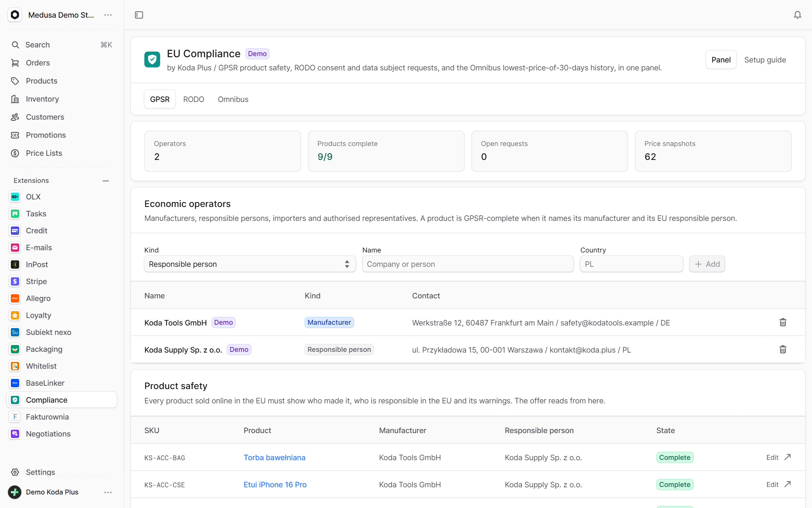Screen dimensions: 812x508
Task: Open the Etui iPhone 16 Pro link
Action: tap(275, 485)
